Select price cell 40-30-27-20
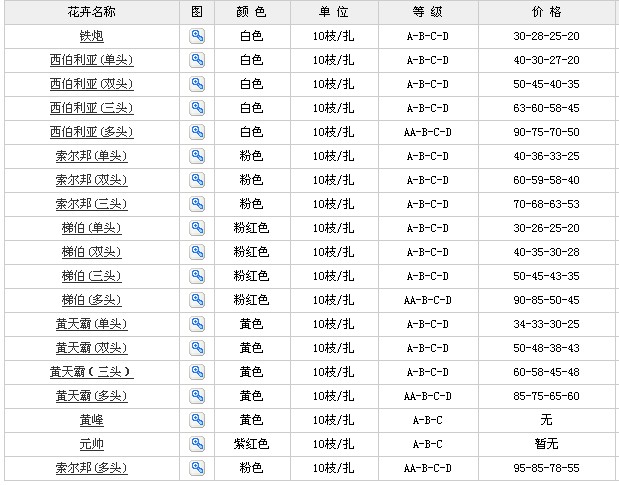 (x=546, y=60)
